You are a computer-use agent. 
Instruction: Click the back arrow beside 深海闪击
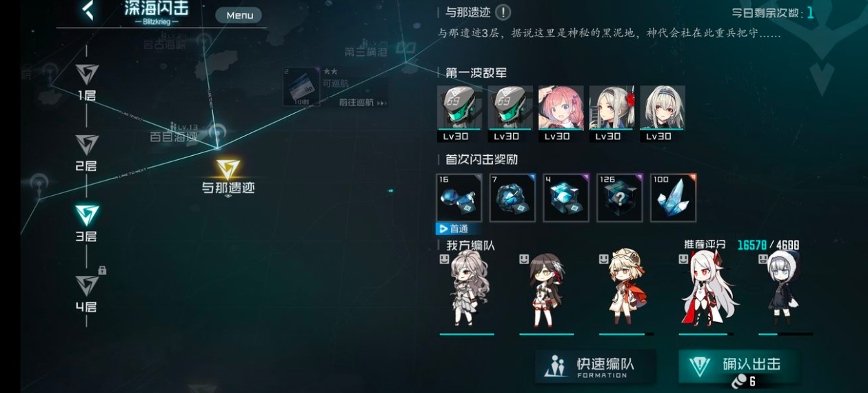click(x=88, y=10)
